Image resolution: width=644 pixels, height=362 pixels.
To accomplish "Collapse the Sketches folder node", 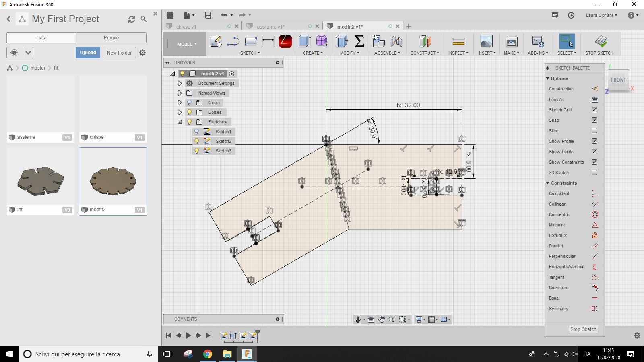I will click(x=180, y=122).
